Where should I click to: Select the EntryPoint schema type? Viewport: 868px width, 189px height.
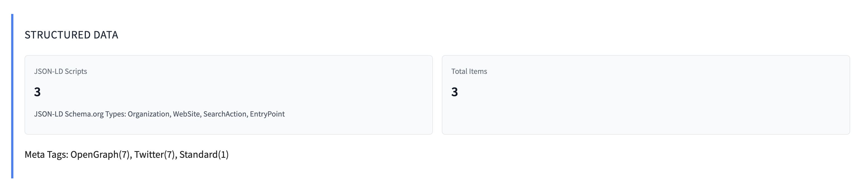click(267, 114)
